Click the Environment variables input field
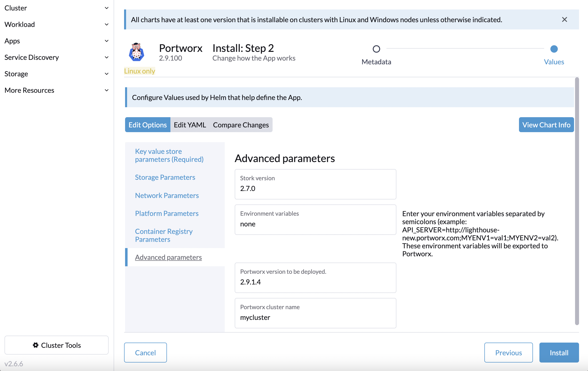The height and width of the screenshot is (371, 588). (315, 220)
